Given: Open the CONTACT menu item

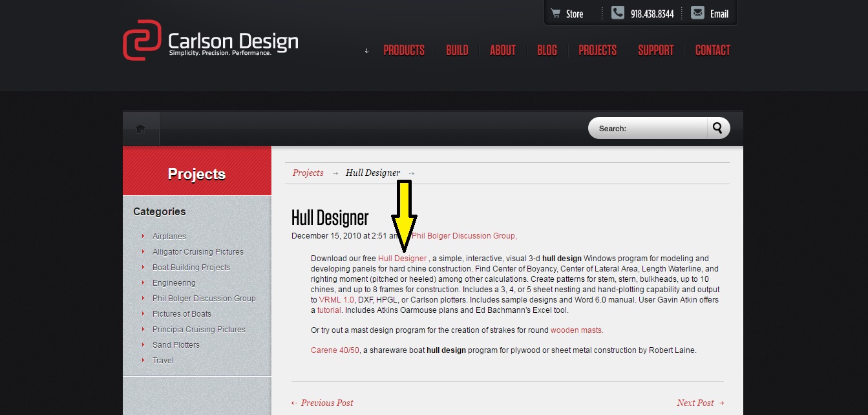Looking at the screenshot, I should coord(712,50).
